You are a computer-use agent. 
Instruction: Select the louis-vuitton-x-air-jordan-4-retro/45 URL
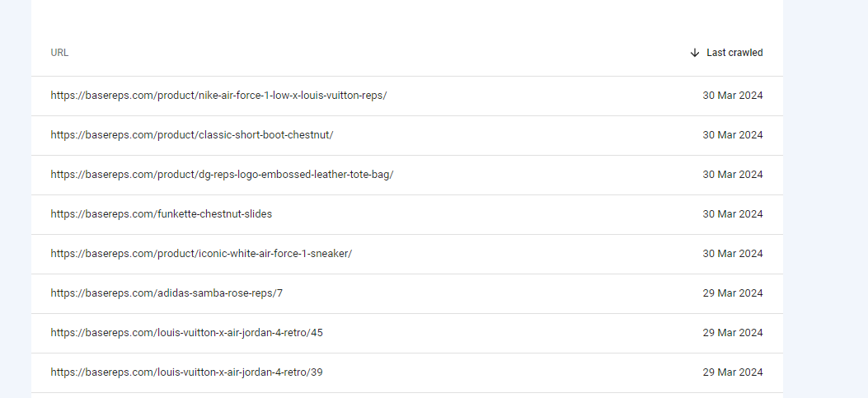186,333
